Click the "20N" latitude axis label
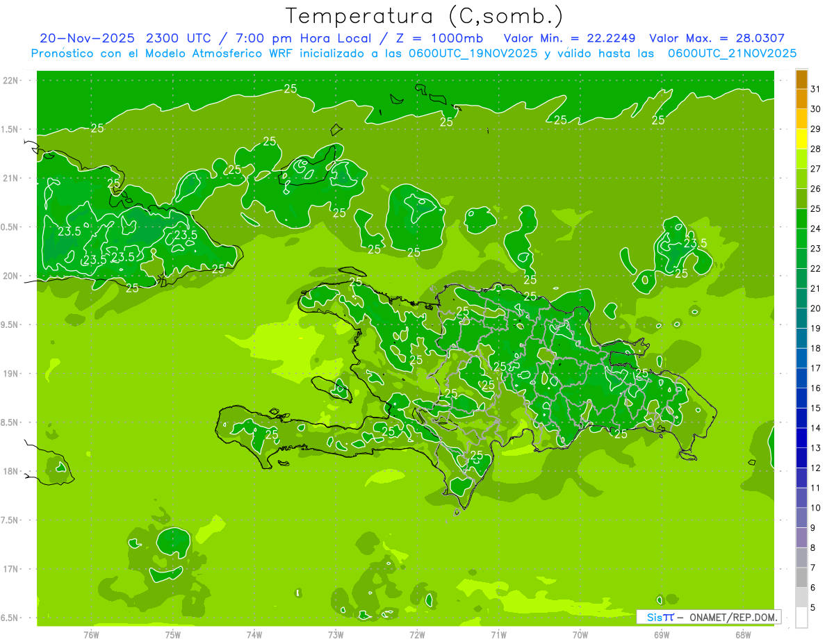Viewport: 834px width, 644px height. click(10, 276)
